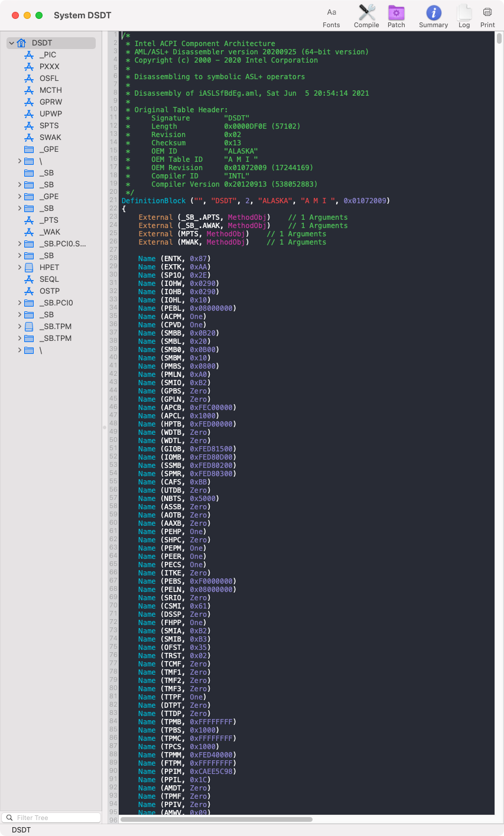The width and height of the screenshot is (504, 836).
Task: Expand the first _SB.TPM device node
Action: coord(19,327)
